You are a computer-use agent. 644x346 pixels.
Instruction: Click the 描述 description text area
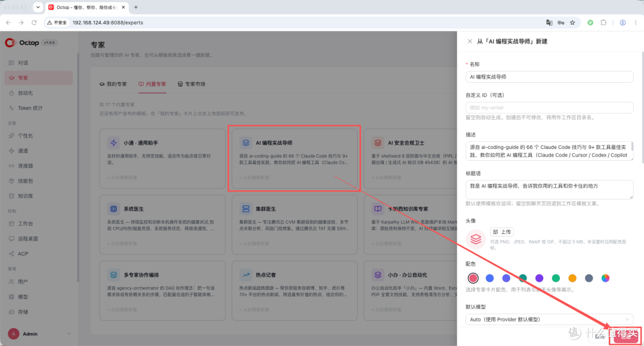point(550,151)
